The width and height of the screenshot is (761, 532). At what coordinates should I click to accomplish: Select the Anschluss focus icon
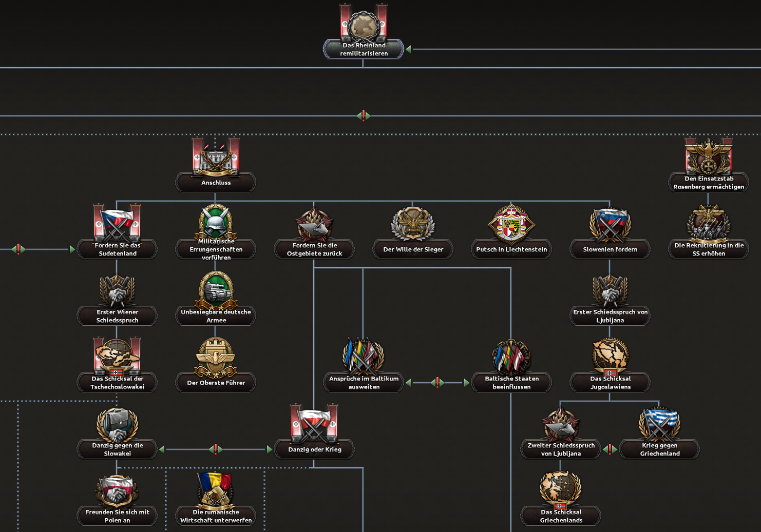[216, 156]
